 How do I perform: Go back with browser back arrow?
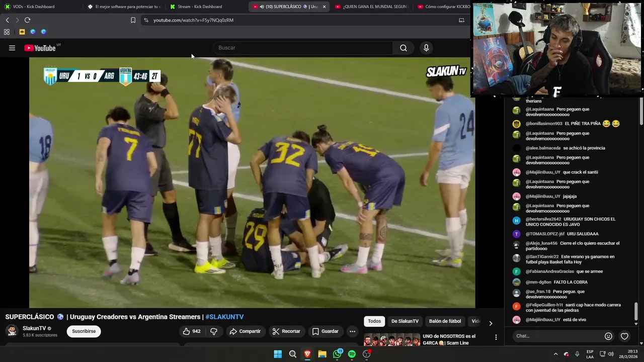point(7,20)
